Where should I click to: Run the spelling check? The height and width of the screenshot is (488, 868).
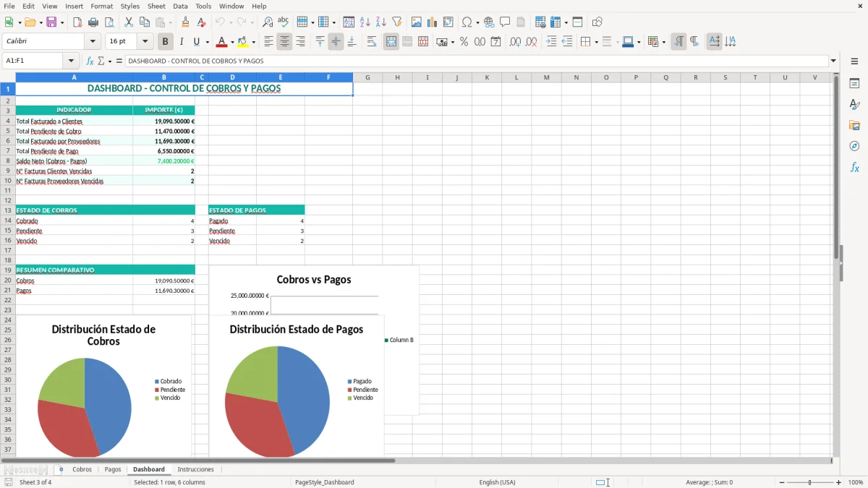[284, 22]
